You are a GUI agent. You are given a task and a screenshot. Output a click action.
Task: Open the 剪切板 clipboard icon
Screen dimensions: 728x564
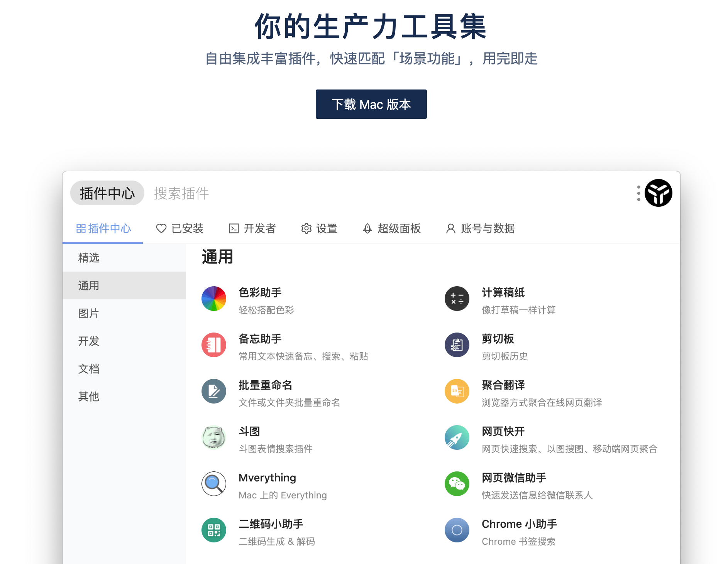[x=457, y=345]
